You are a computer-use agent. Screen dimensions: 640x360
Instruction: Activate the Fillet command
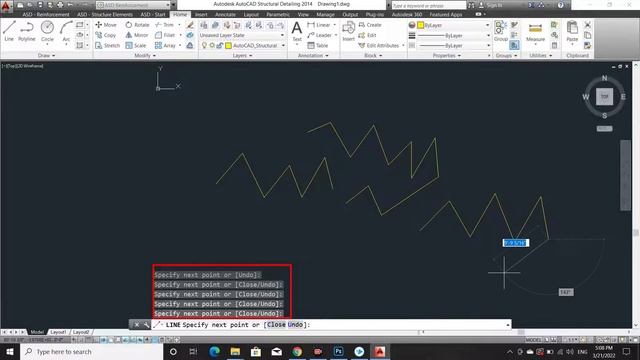[x=165, y=35]
